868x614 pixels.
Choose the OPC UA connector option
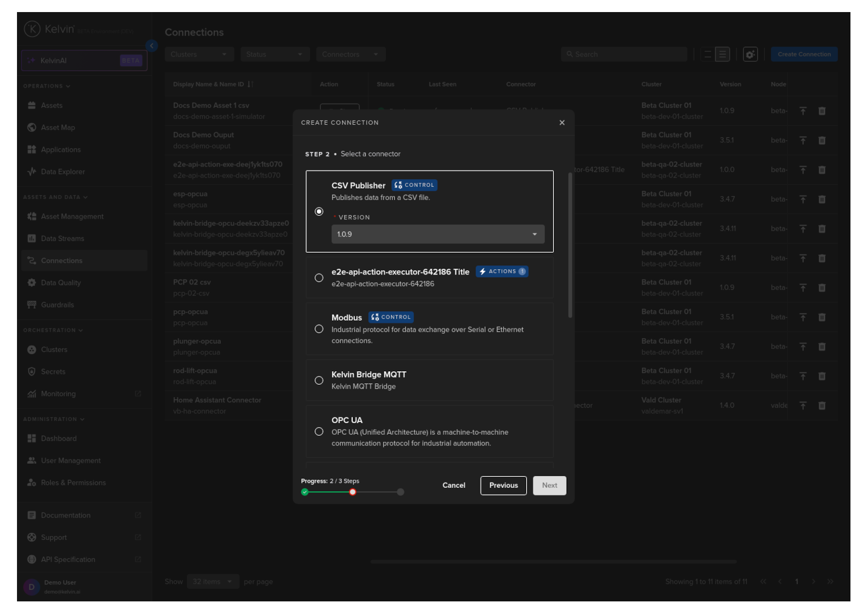319,432
